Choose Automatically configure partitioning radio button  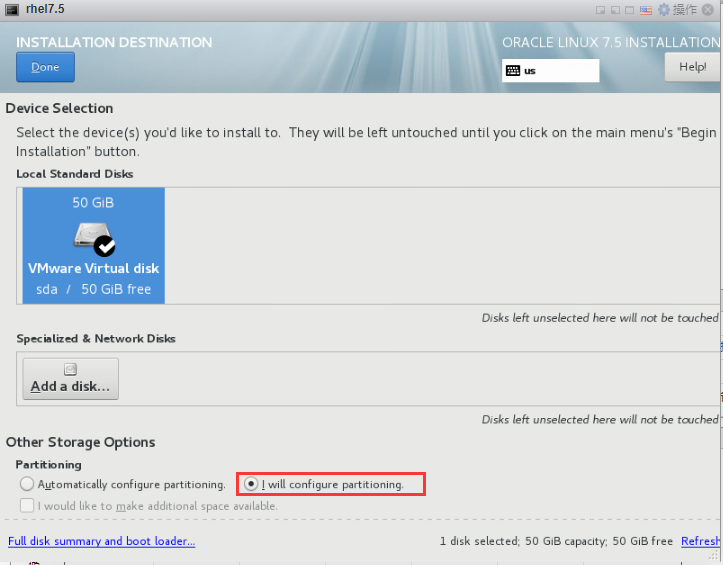coord(27,484)
